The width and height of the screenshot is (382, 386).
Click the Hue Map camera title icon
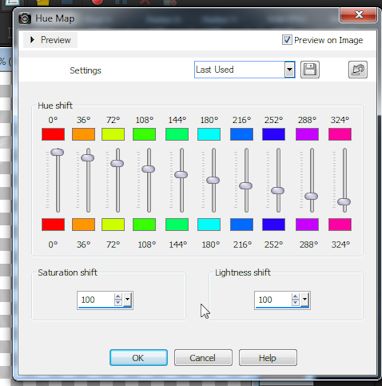point(25,18)
